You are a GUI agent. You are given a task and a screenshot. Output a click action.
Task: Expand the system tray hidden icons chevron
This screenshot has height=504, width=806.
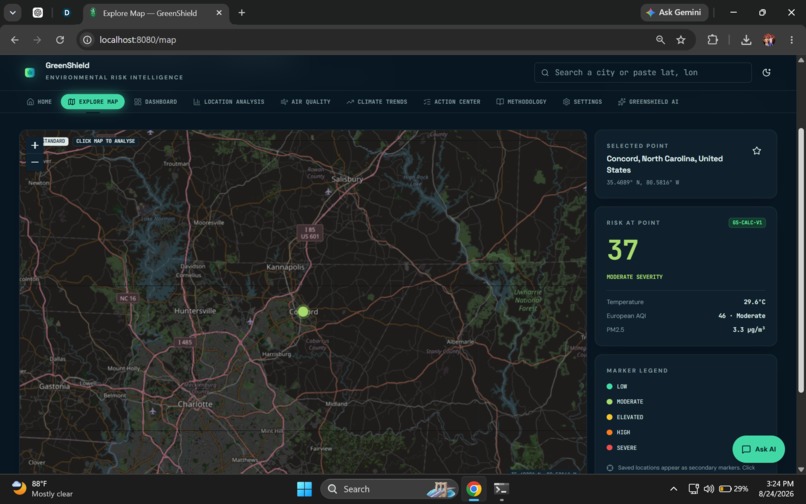673,489
